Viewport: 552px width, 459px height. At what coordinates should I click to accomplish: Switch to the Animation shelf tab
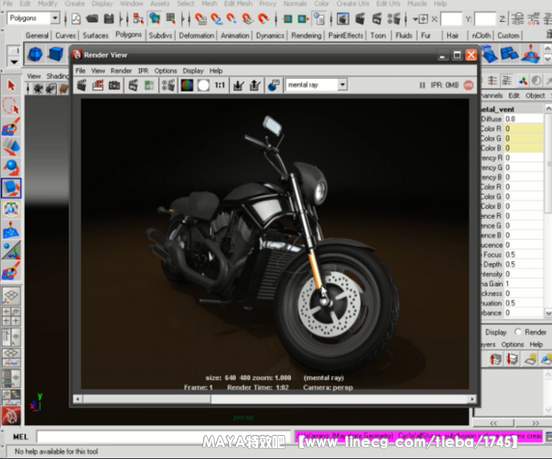235,36
